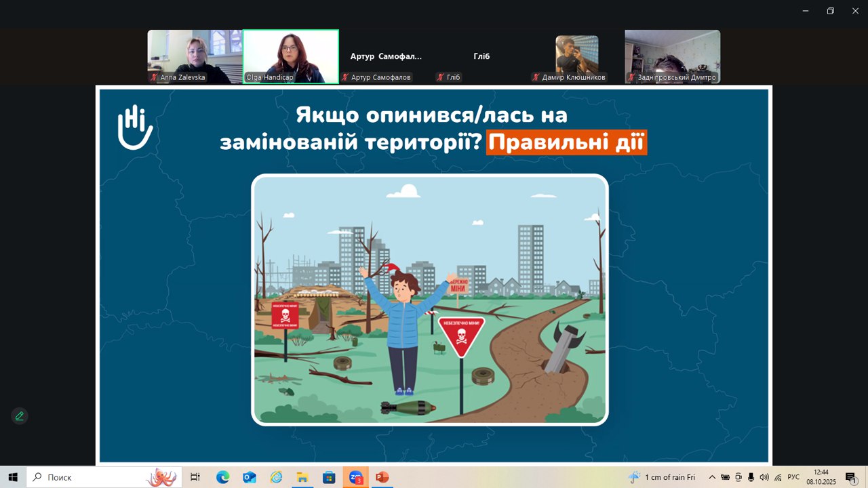Launch Microsoft Edge from taskbar

pyautogui.click(x=223, y=477)
